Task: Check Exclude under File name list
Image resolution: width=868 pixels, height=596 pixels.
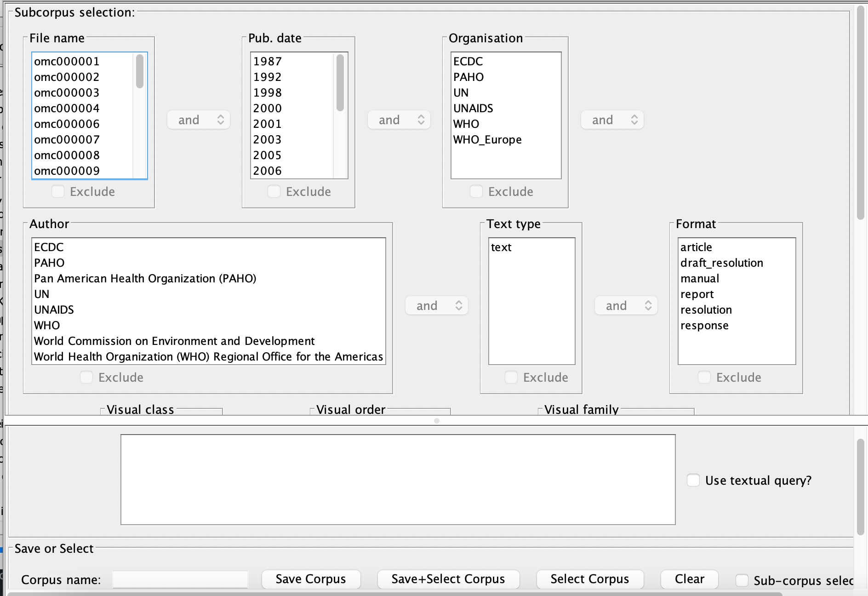Action: click(58, 191)
